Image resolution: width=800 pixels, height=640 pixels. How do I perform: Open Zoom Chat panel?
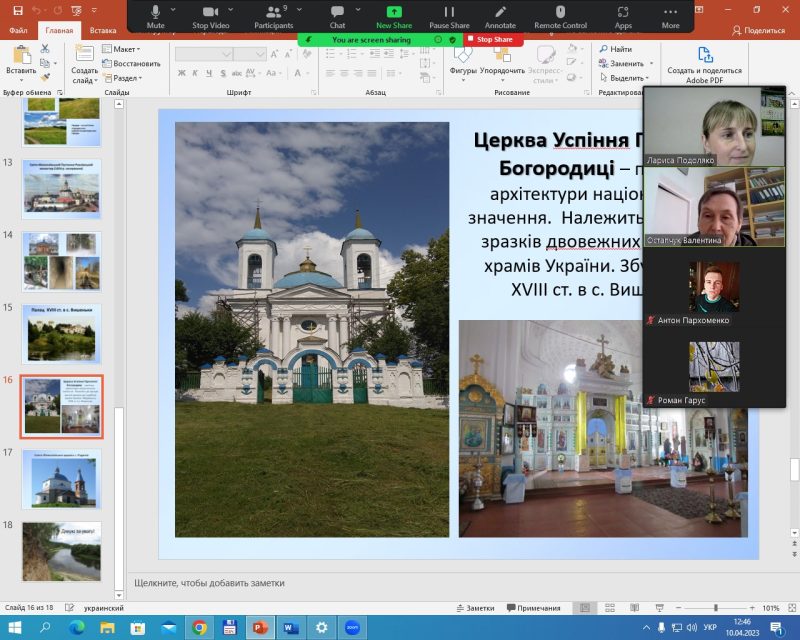[337, 14]
